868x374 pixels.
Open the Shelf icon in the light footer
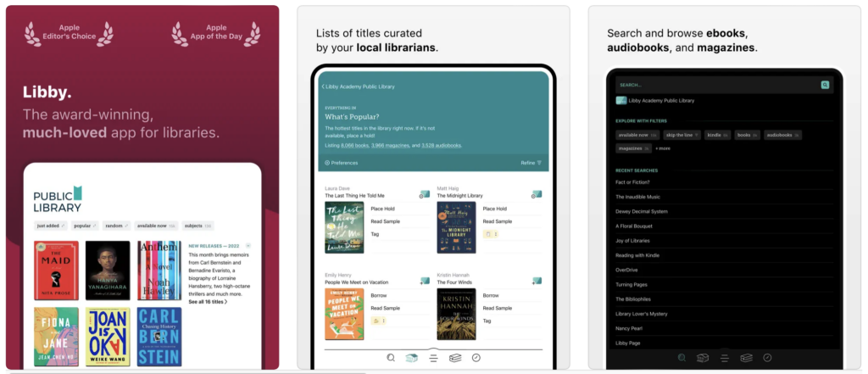click(x=455, y=358)
